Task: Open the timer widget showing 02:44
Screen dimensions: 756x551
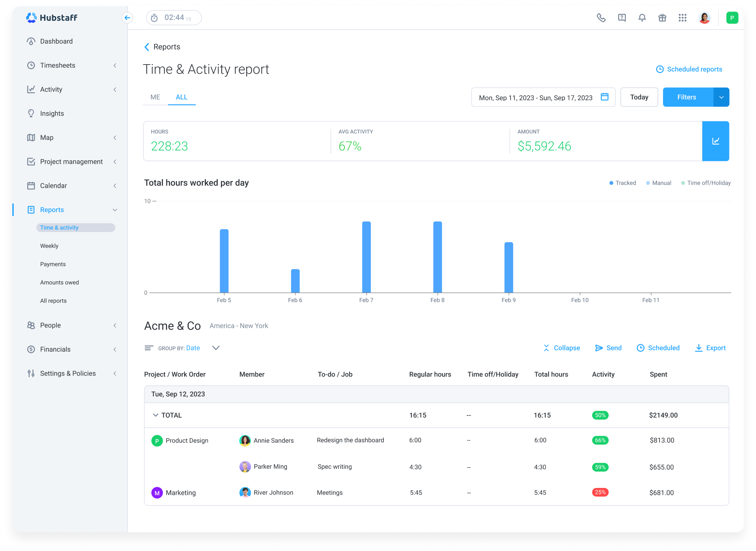Action: click(173, 17)
